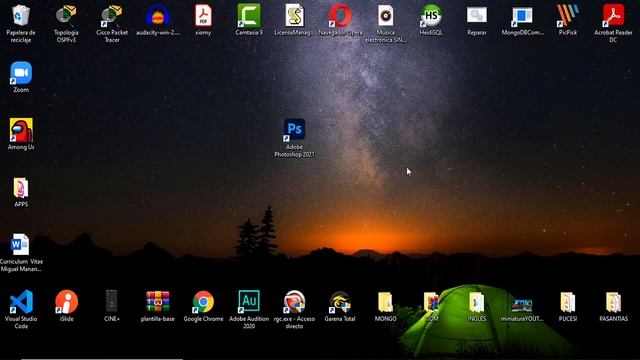
Task: Click the audacity-win installer icon
Action: [x=158, y=16]
